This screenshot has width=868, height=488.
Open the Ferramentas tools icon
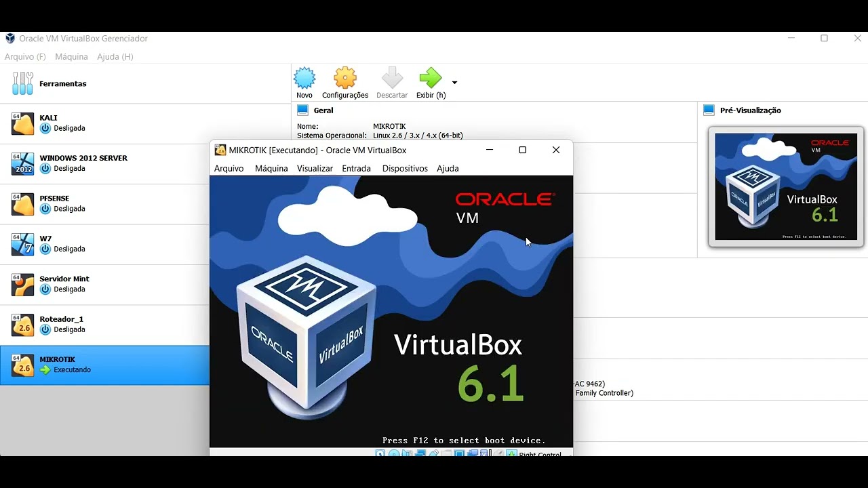22,83
